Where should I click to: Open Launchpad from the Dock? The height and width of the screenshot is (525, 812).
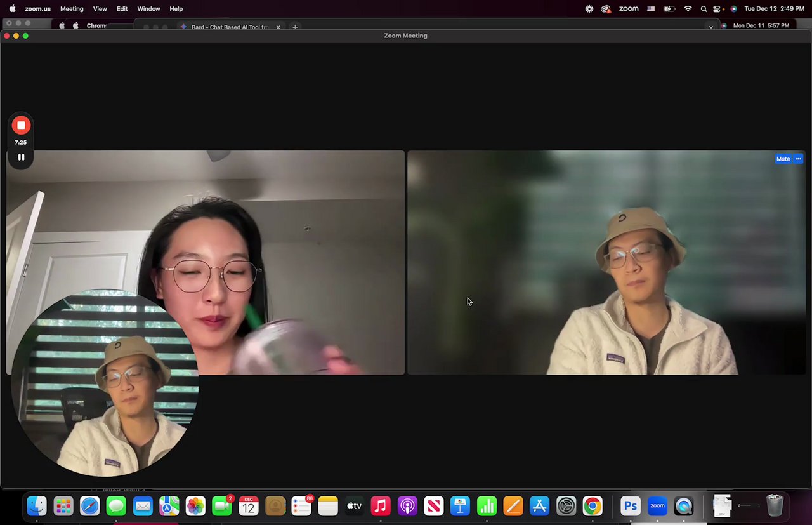point(63,506)
